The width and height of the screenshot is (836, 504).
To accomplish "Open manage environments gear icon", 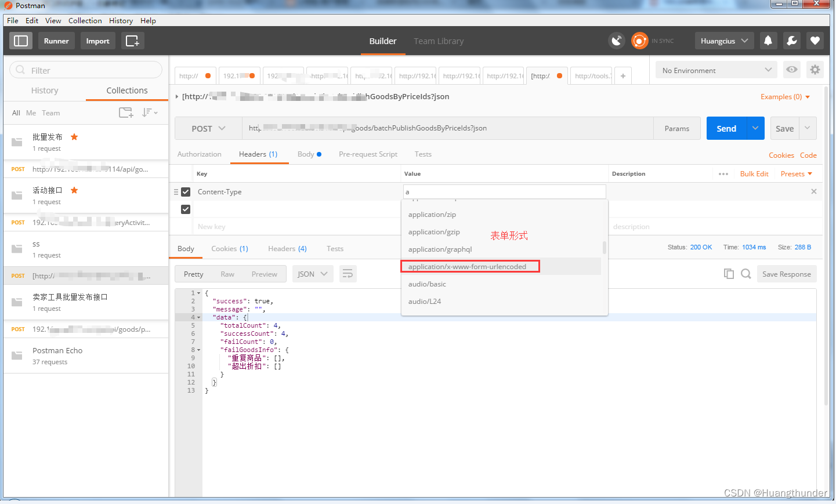I will pos(815,70).
